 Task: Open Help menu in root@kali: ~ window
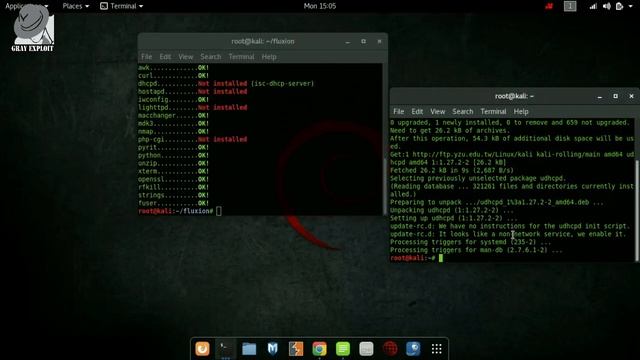point(521,111)
